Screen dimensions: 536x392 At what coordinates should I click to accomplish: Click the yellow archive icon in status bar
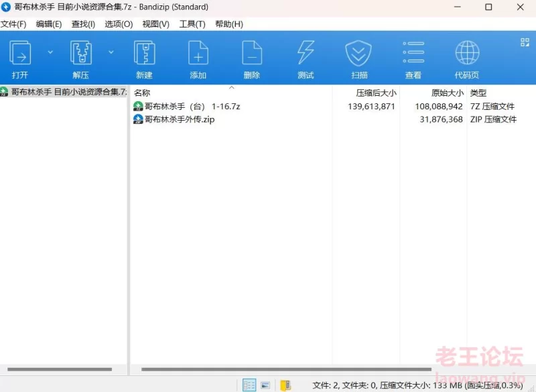[x=285, y=385]
